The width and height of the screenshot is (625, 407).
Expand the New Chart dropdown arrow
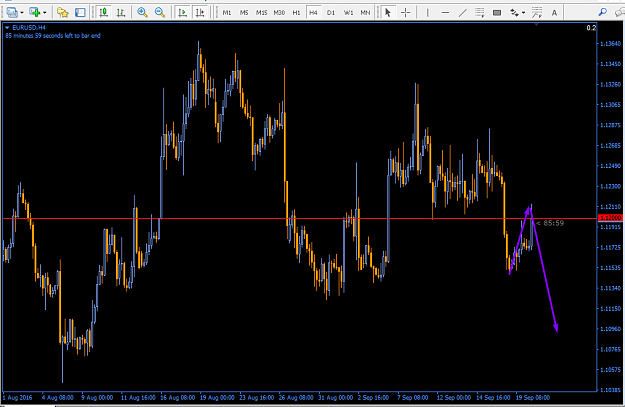(45, 13)
